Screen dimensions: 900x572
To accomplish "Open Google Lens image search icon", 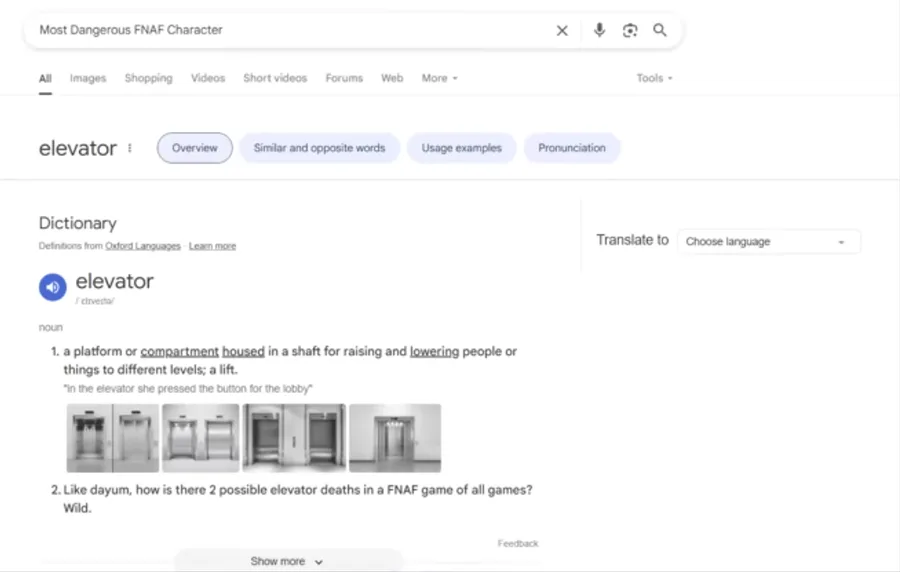I will (630, 30).
